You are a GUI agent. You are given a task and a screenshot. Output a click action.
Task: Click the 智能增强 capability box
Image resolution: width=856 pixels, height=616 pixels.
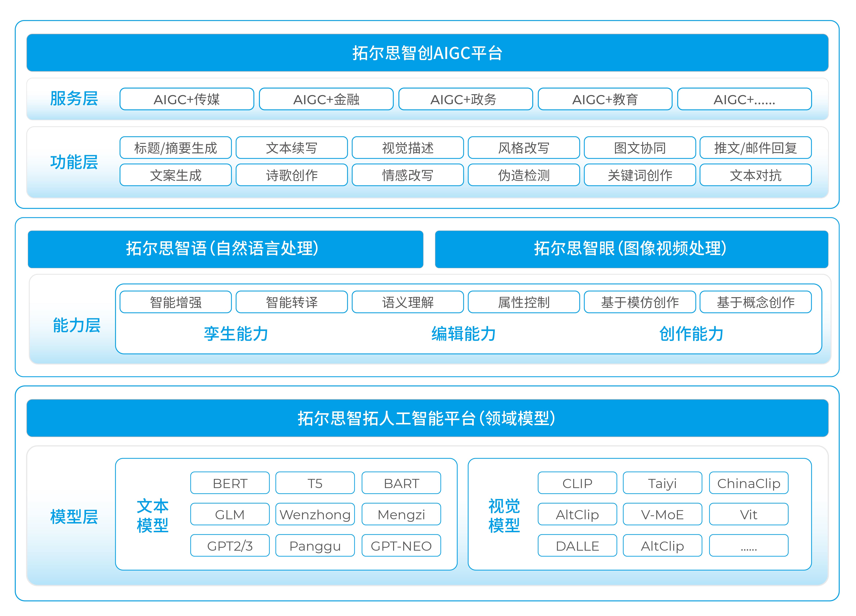click(x=175, y=302)
